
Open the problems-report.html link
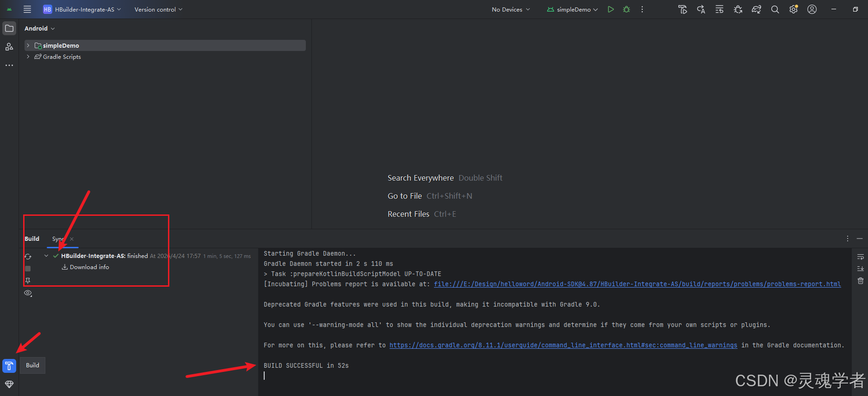click(x=637, y=284)
